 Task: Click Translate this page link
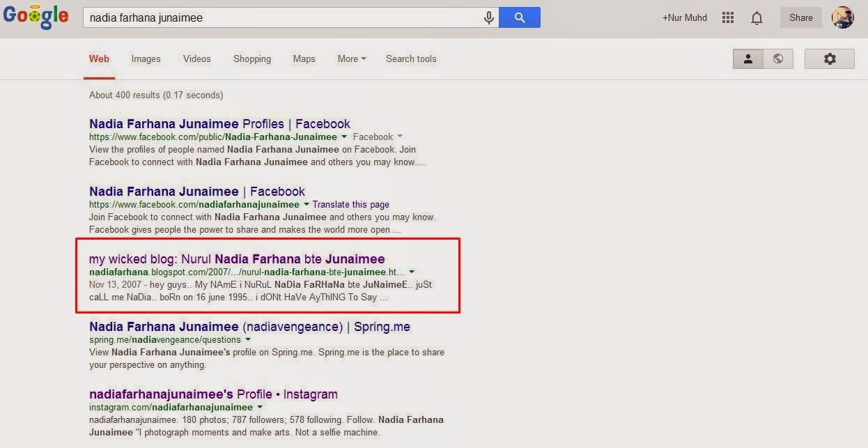[350, 205]
